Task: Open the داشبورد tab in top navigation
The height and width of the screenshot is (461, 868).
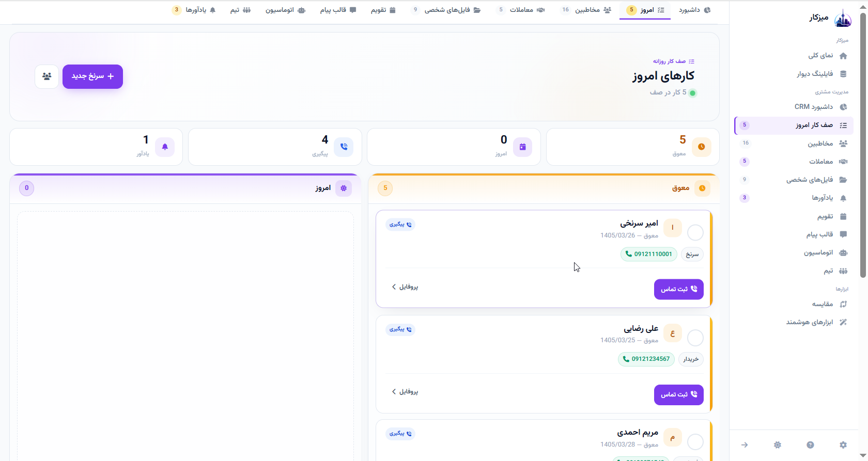Action: [694, 10]
